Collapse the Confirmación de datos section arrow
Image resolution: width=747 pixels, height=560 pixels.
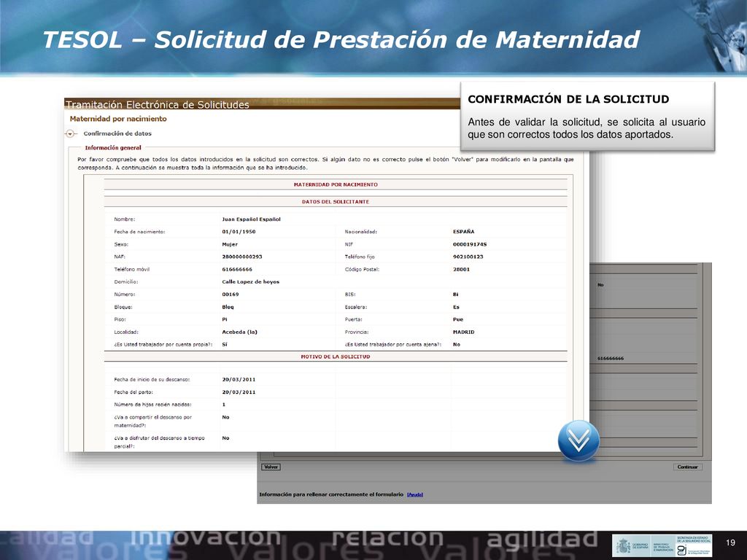click(x=71, y=134)
